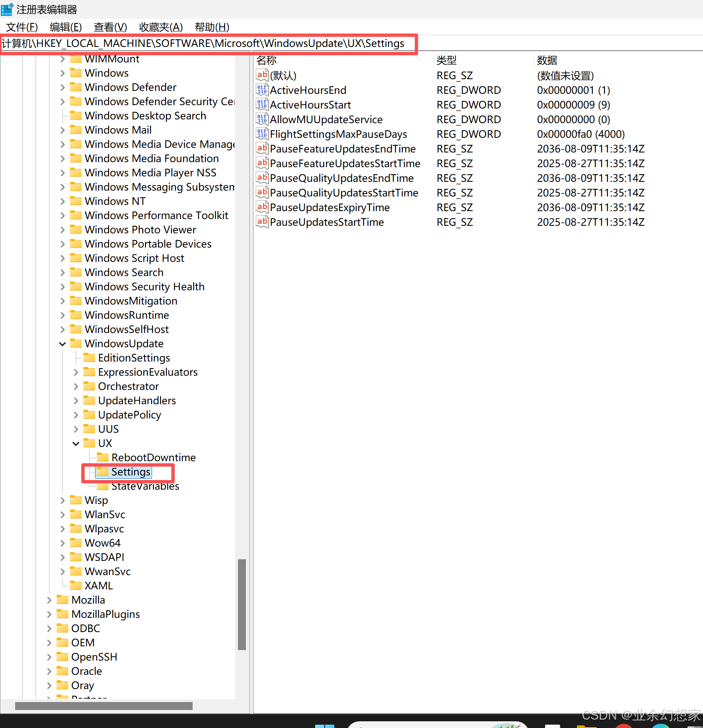Viewport: 703px width, 728px height.
Task: Expand the Windows Search node
Action: [x=62, y=273]
